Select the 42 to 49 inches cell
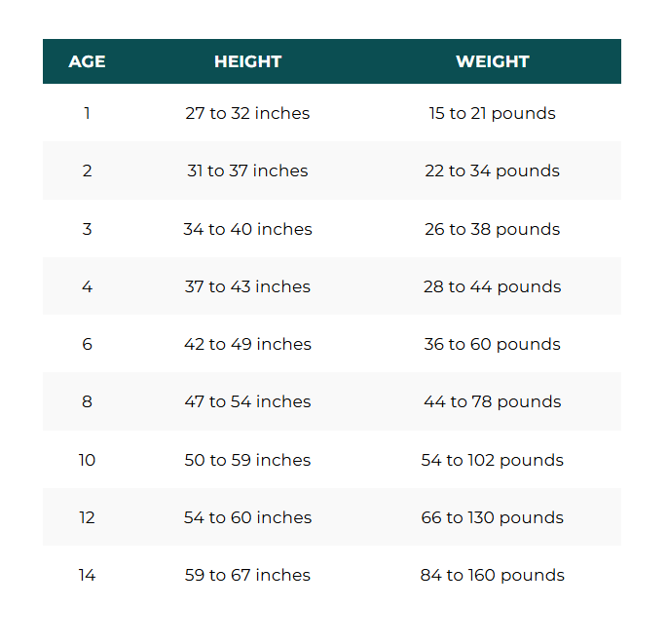 click(247, 344)
